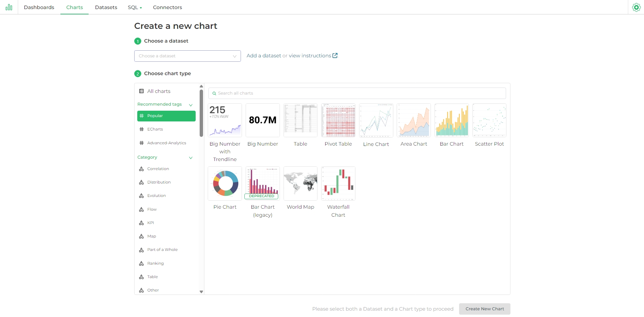Click the view instructions link
644x317 pixels.
tap(310, 56)
